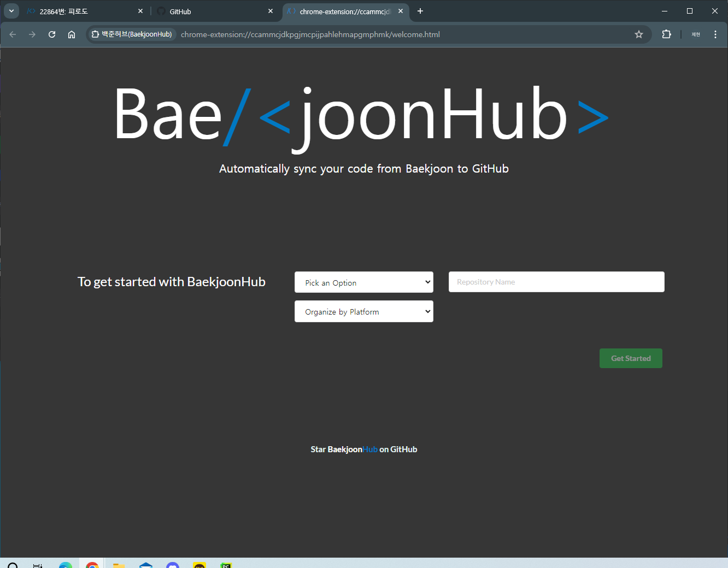Open Discord from the taskbar

173,565
